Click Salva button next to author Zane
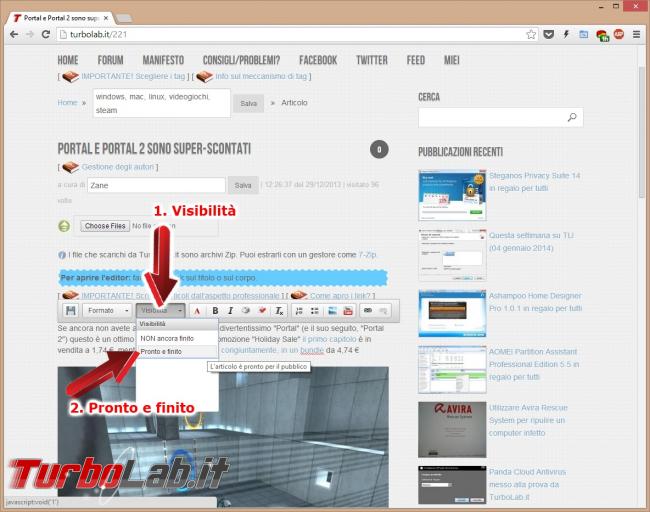Screen dimensions: 650x512 pos(243,185)
